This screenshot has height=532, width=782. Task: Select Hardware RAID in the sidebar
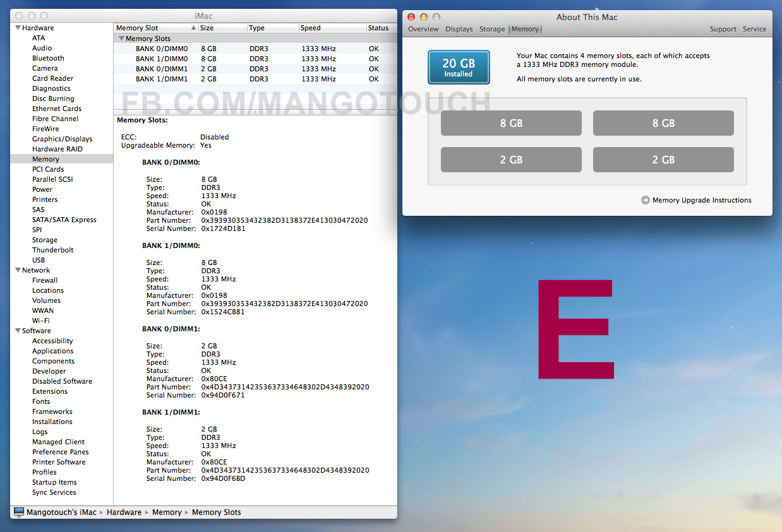coord(57,149)
